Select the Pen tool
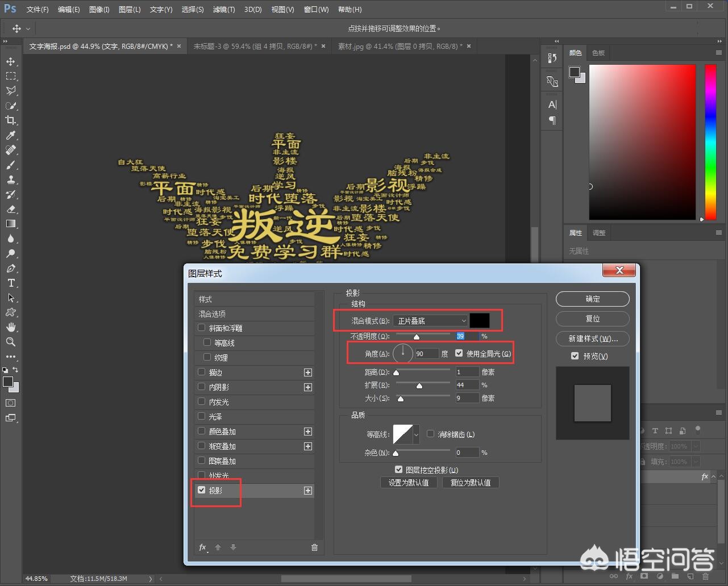 (x=10, y=268)
